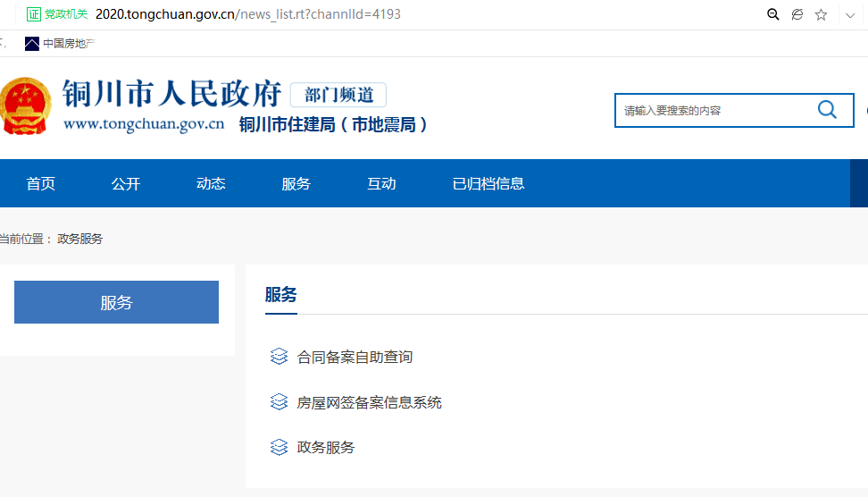Click the compatibility mode icon in address bar
868x497 pixels.
coord(797,14)
